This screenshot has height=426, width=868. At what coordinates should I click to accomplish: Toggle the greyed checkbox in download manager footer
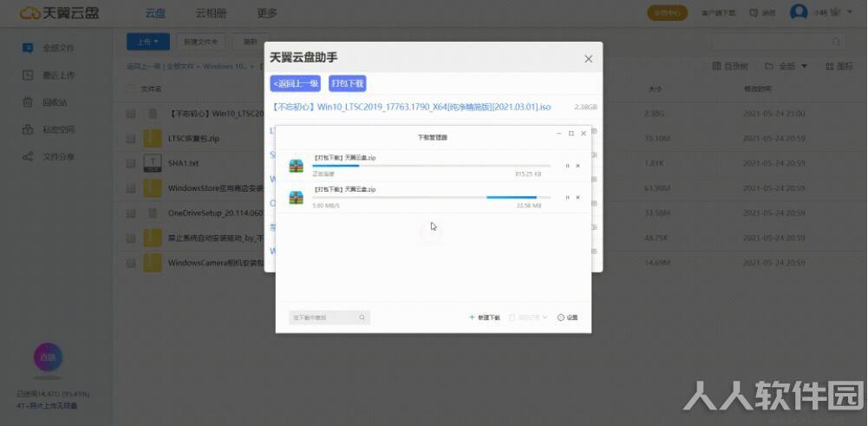pos(512,318)
